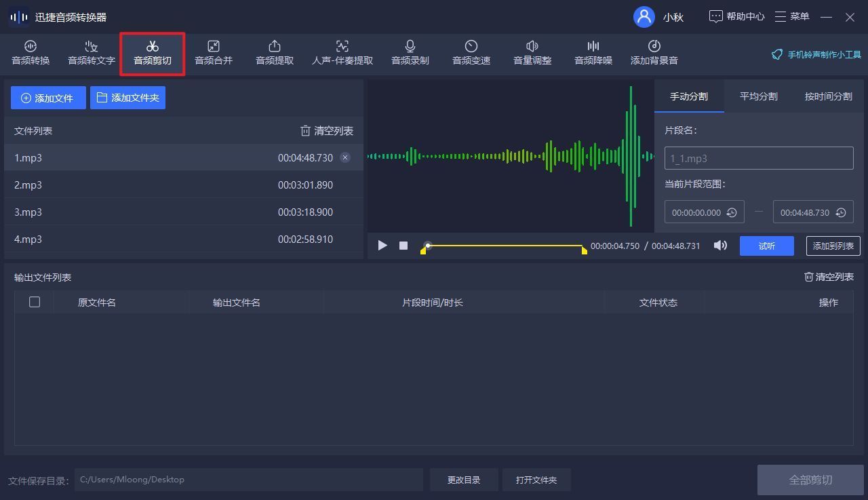Minimize the application window
This screenshot has height=500, width=868.
click(826, 17)
